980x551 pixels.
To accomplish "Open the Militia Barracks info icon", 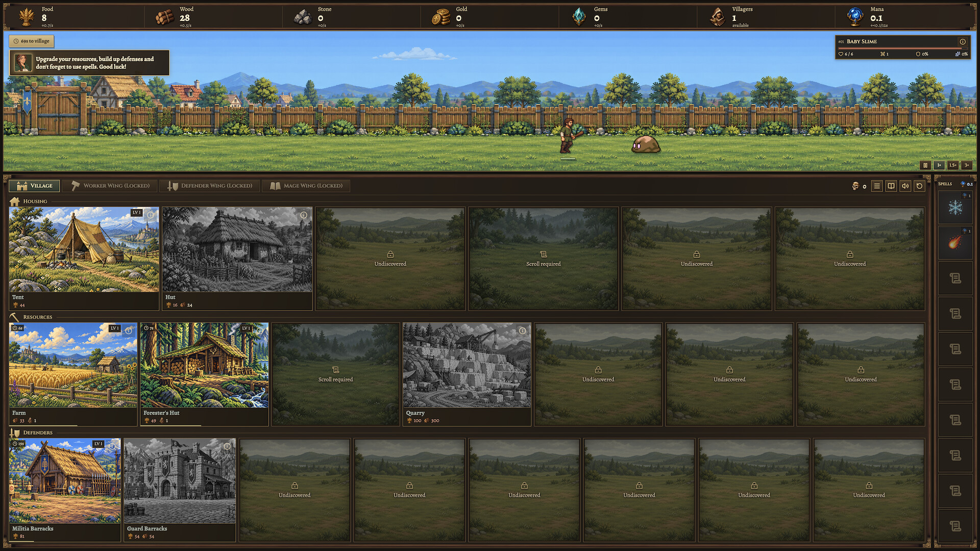I will pos(112,446).
